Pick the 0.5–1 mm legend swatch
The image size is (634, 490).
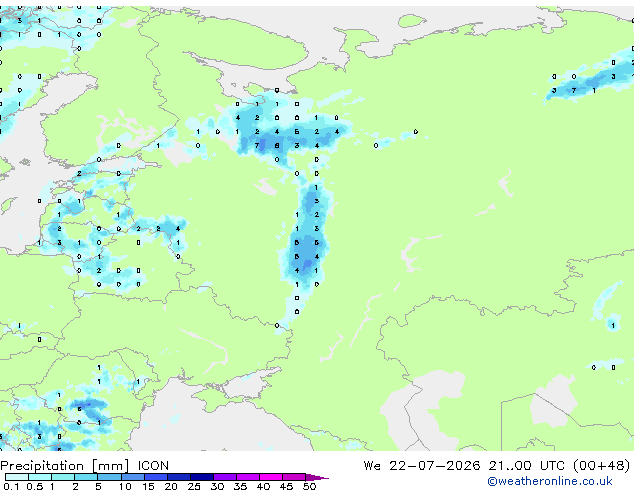[x=40, y=477]
